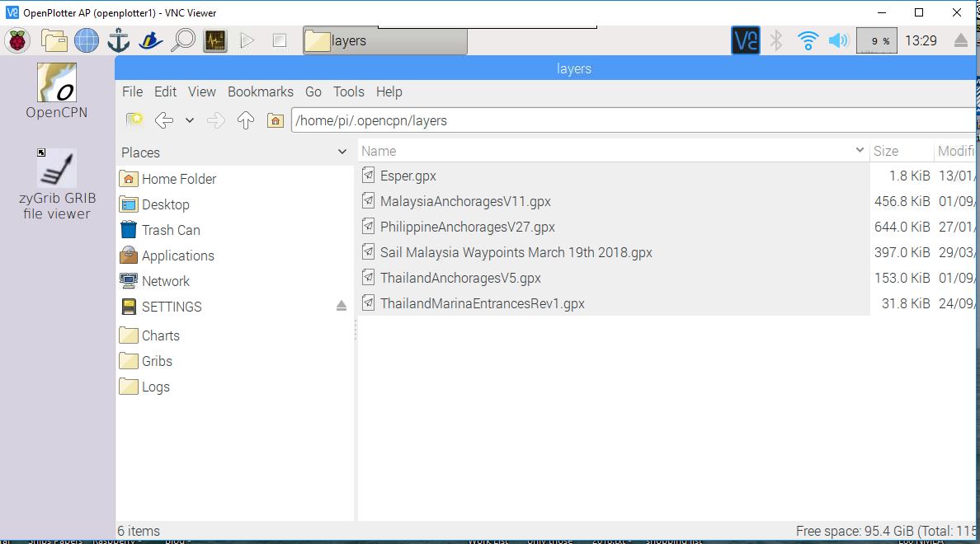Open the VNC server icon in system tray
The image size is (980, 544).
pos(745,40)
